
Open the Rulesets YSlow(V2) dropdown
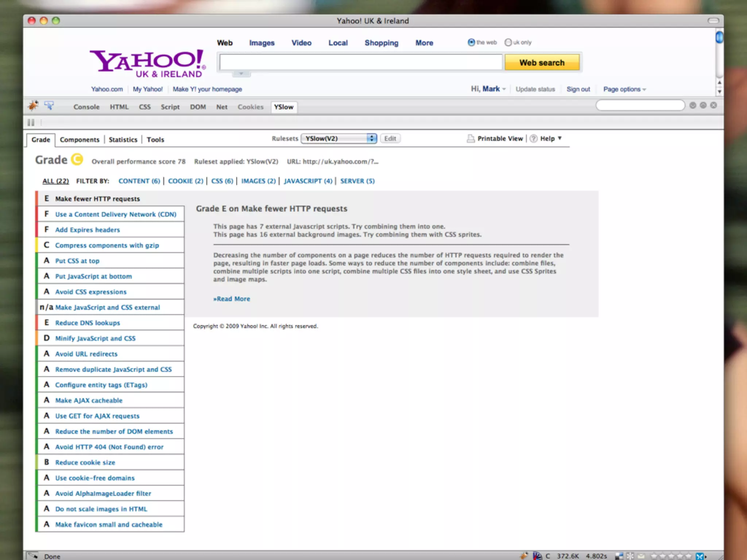(339, 139)
